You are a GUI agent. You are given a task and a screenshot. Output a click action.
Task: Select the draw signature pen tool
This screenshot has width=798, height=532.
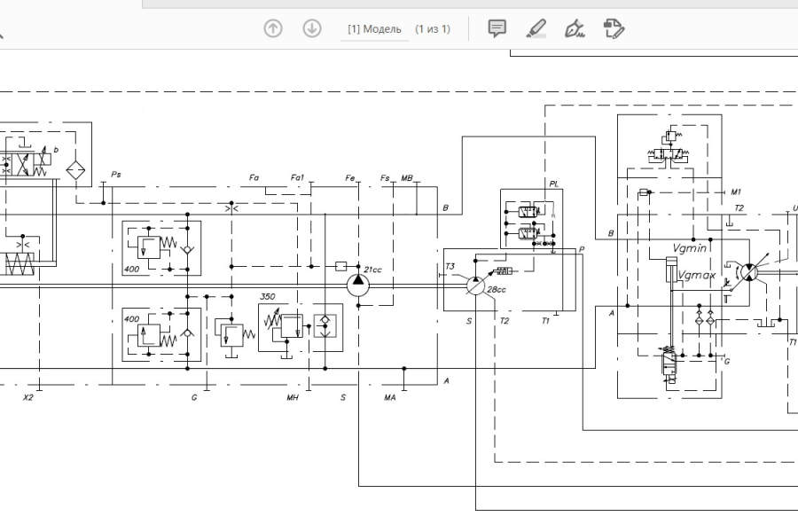click(575, 28)
